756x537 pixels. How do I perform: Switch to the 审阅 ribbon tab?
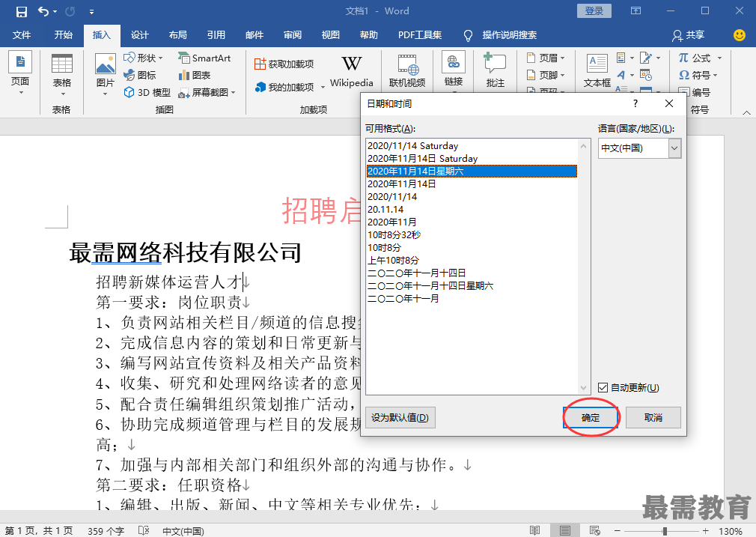tap(292, 34)
